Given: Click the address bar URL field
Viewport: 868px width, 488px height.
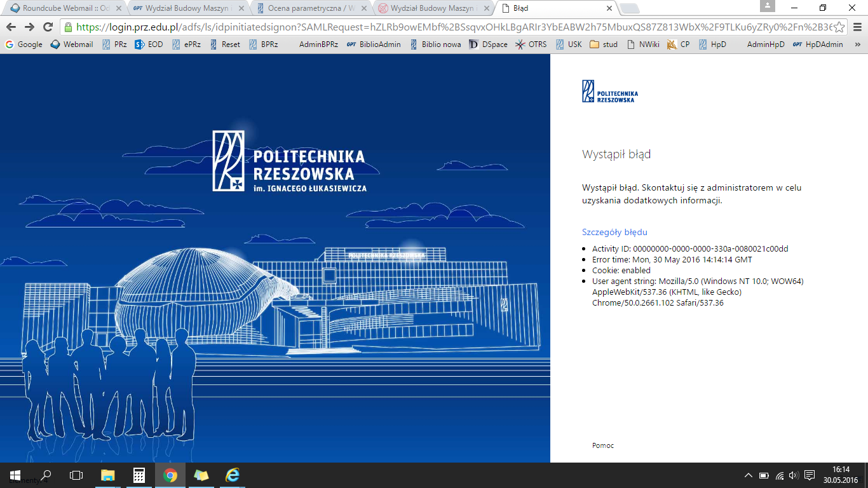Looking at the screenshot, I should 445,27.
